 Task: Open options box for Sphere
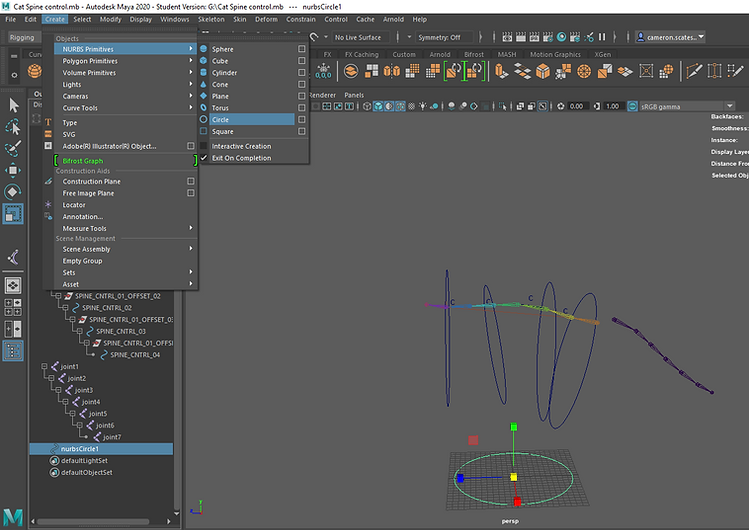301,49
